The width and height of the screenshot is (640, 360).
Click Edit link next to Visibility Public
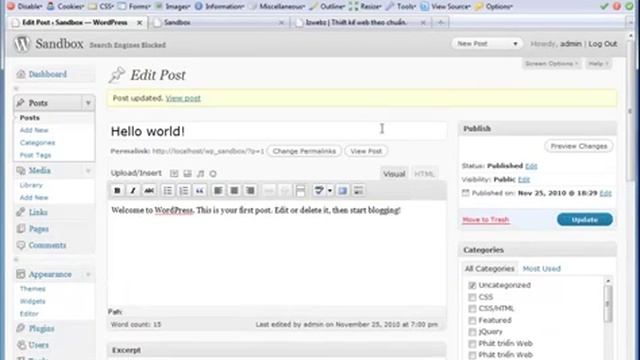[524, 180]
